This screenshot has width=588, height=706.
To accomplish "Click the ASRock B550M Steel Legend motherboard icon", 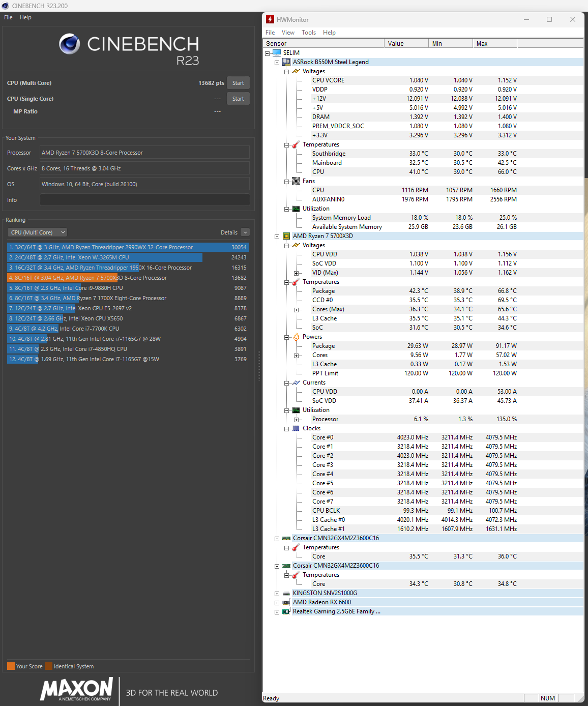I will pyautogui.click(x=286, y=62).
